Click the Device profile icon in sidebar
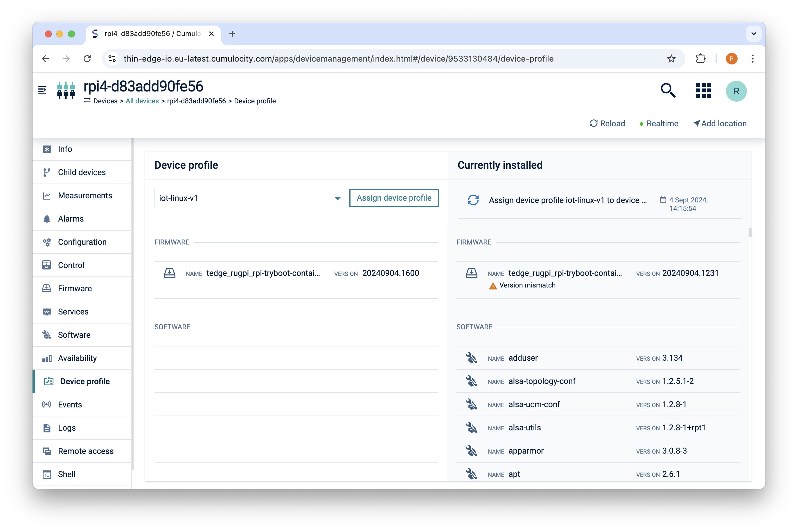 [48, 381]
